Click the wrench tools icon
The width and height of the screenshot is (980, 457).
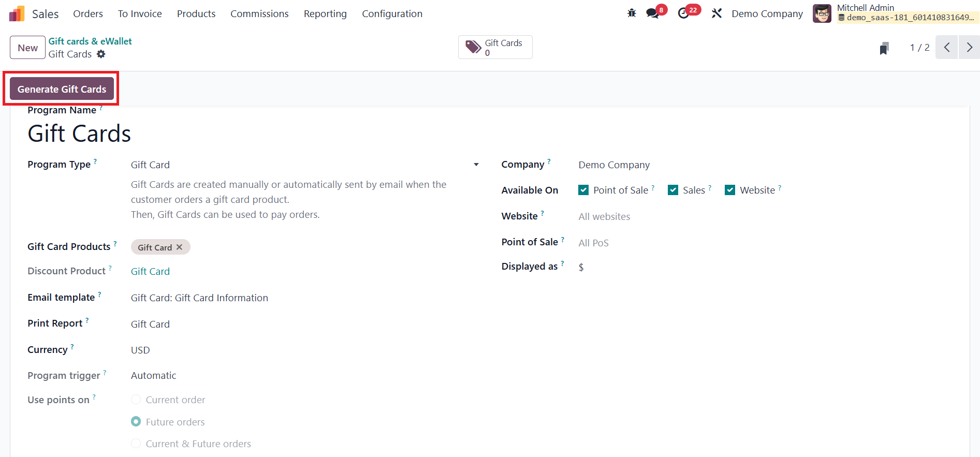pos(716,13)
